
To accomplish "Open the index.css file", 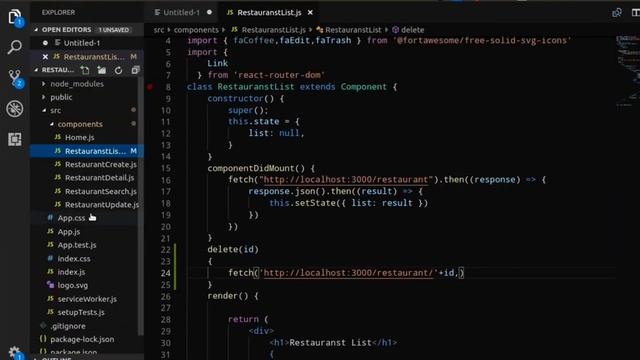I will click(x=74, y=259).
